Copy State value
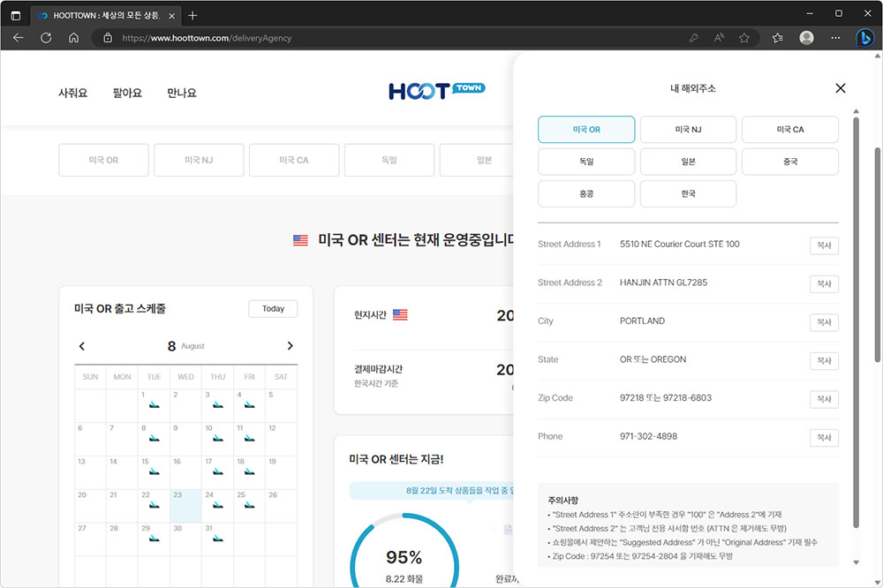Screen dimensions: 883x588 pos(824,360)
